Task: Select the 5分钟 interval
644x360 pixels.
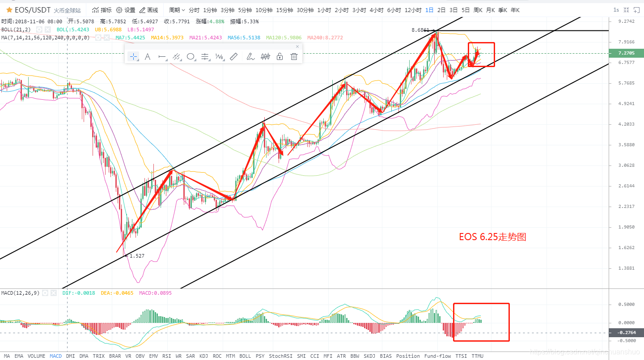Action: tap(245, 10)
